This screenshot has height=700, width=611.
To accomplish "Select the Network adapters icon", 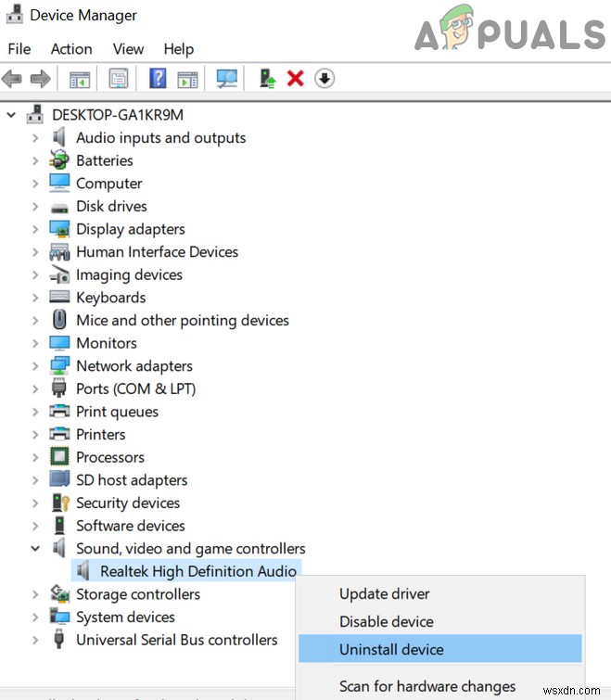I will (x=59, y=365).
